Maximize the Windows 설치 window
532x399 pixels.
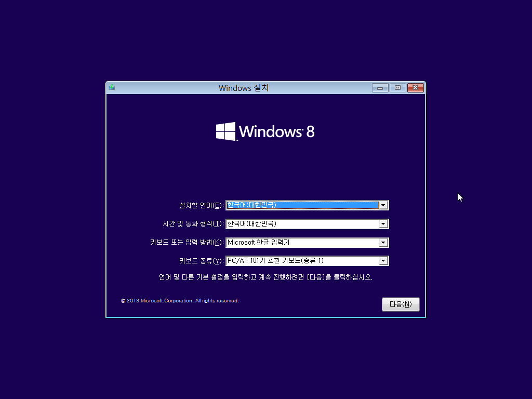[397, 88]
